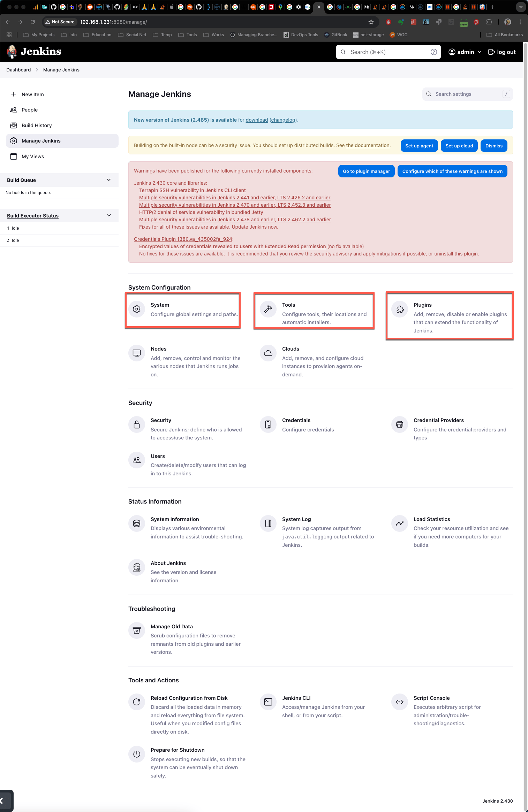Open Load Statistics graph icon

point(400,523)
